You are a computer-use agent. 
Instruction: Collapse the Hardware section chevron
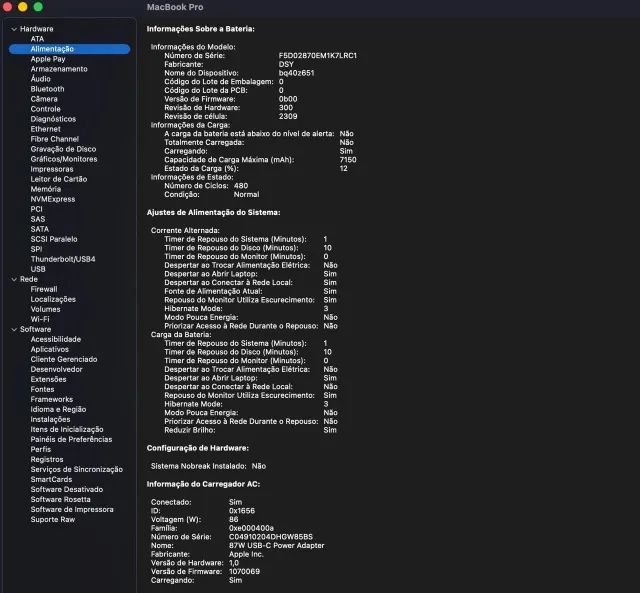tap(14, 29)
